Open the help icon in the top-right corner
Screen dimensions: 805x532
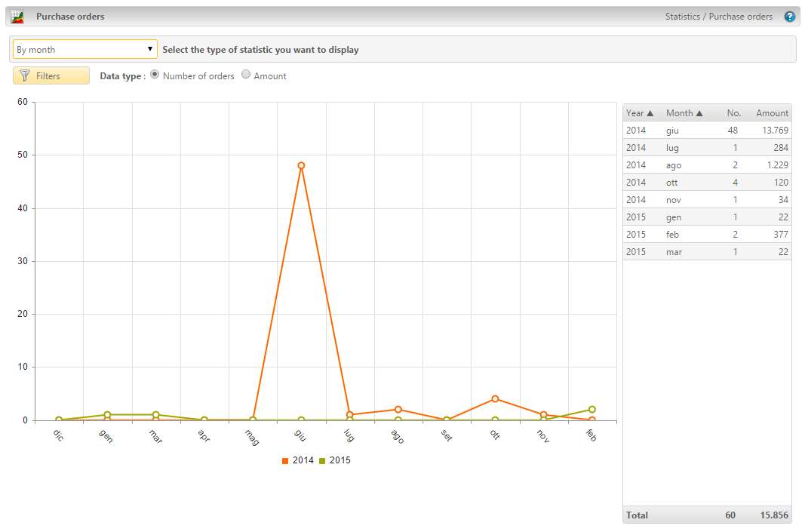point(789,16)
